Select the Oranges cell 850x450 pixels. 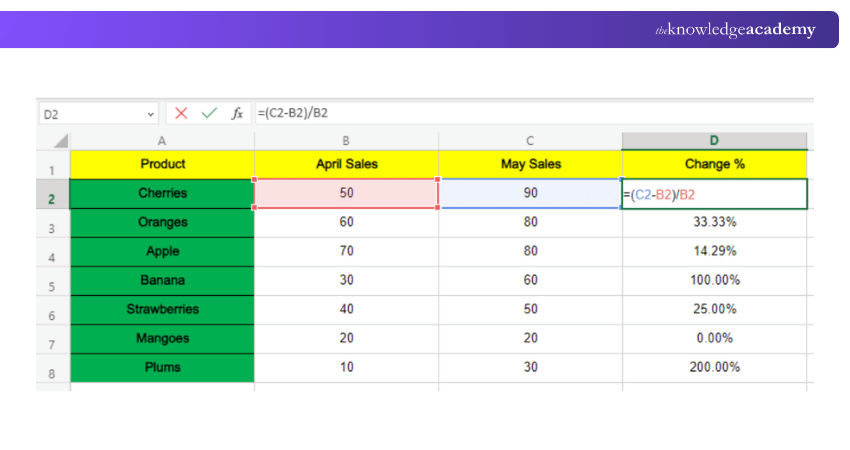(x=162, y=223)
